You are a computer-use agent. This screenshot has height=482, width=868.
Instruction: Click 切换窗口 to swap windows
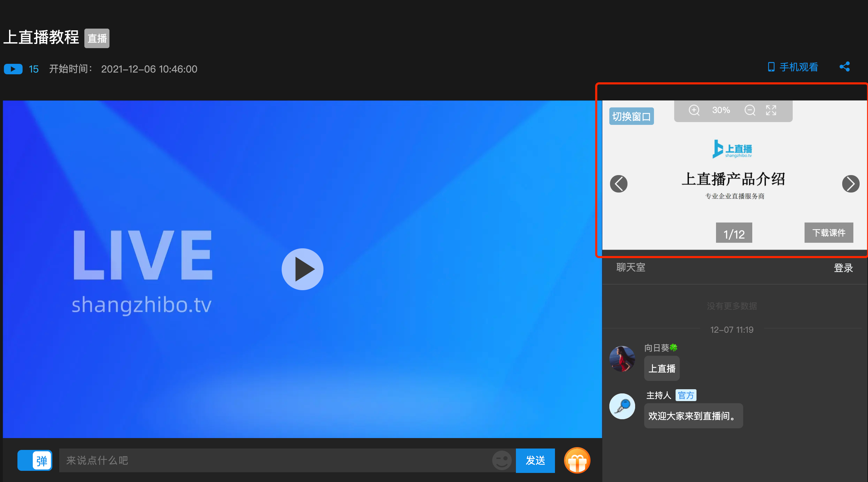(x=631, y=116)
